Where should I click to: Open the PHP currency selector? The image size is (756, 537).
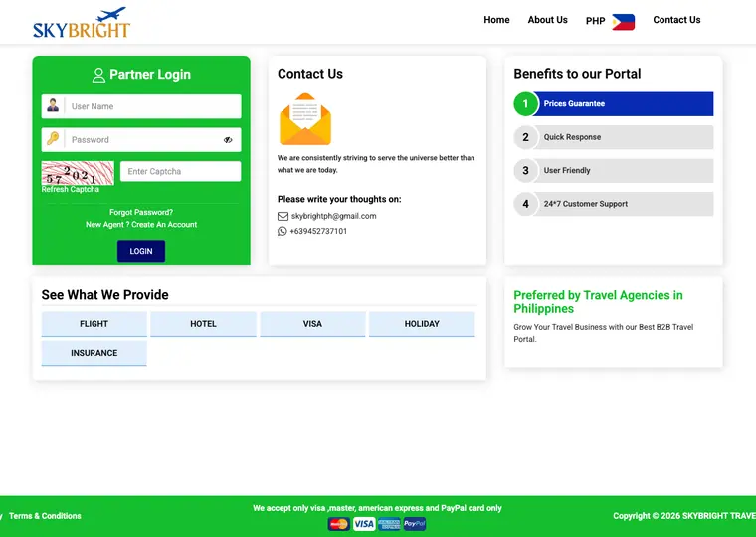[610, 21]
